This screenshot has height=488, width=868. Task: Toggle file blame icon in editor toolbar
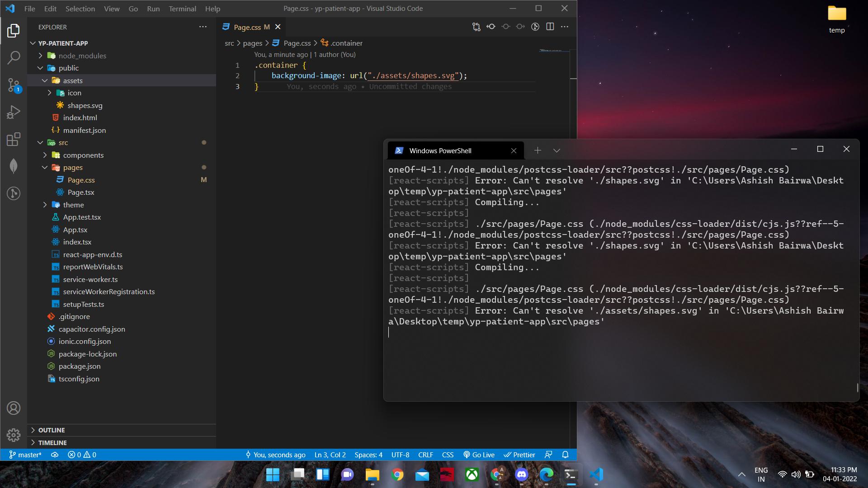click(535, 27)
